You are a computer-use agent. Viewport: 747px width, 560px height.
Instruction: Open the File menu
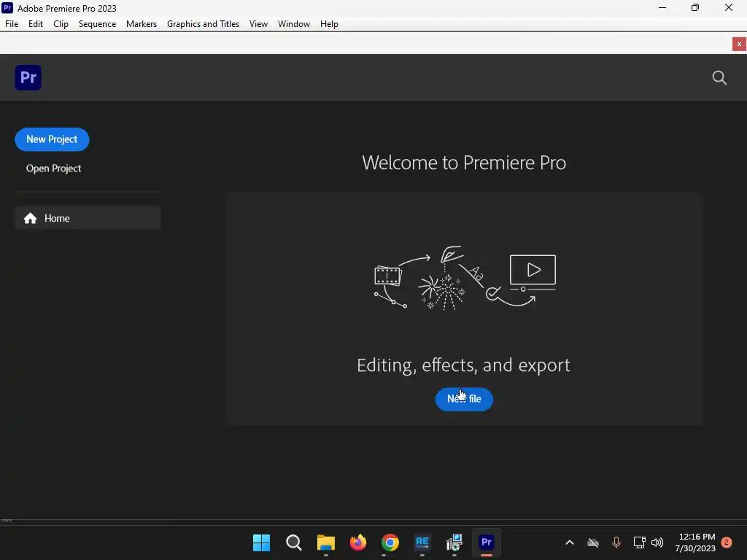[12, 24]
